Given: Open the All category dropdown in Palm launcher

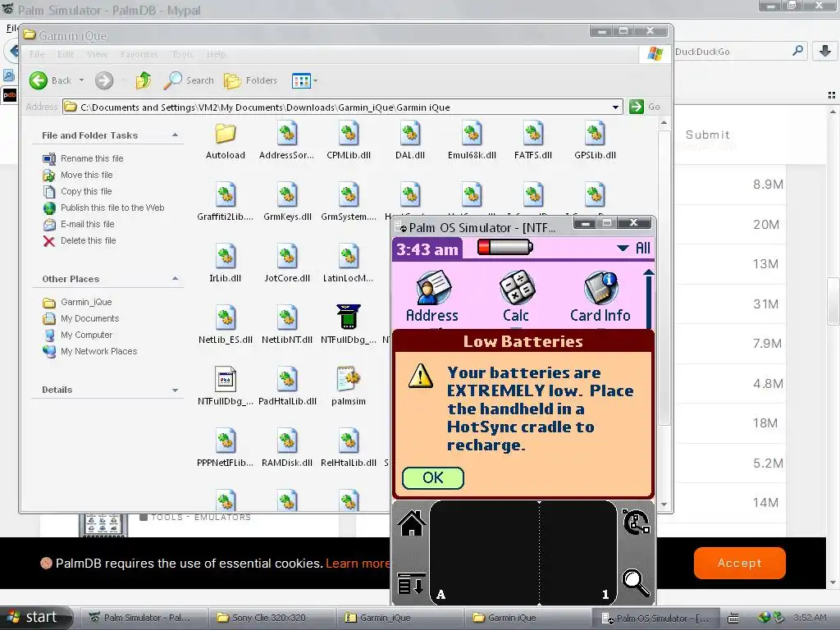Looking at the screenshot, I should click(633, 248).
